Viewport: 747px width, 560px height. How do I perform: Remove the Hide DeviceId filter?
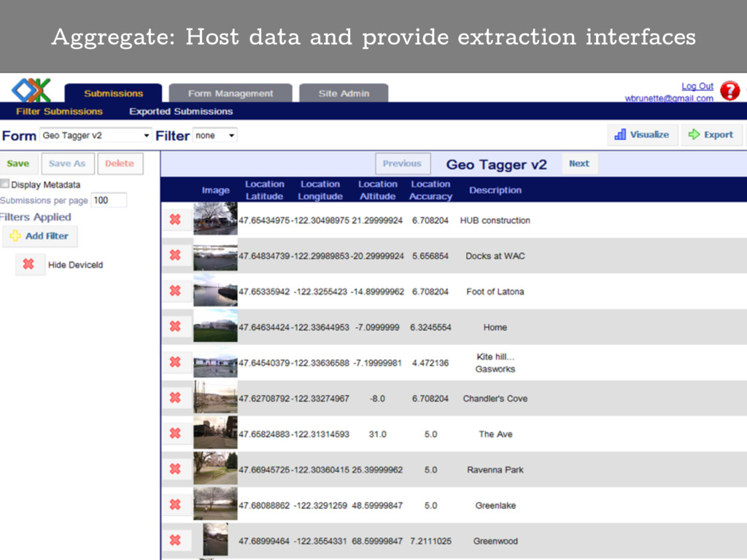[28, 265]
